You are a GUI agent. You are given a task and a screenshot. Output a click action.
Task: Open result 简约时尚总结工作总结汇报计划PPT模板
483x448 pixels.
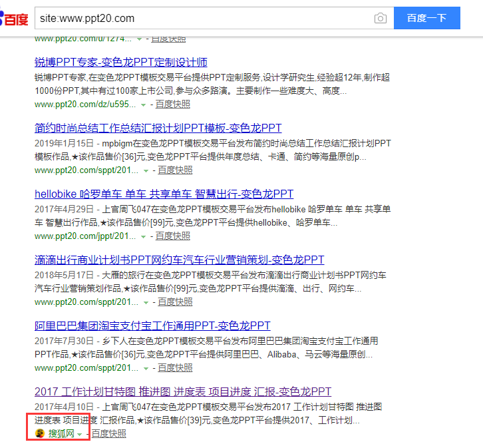tap(158, 128)
